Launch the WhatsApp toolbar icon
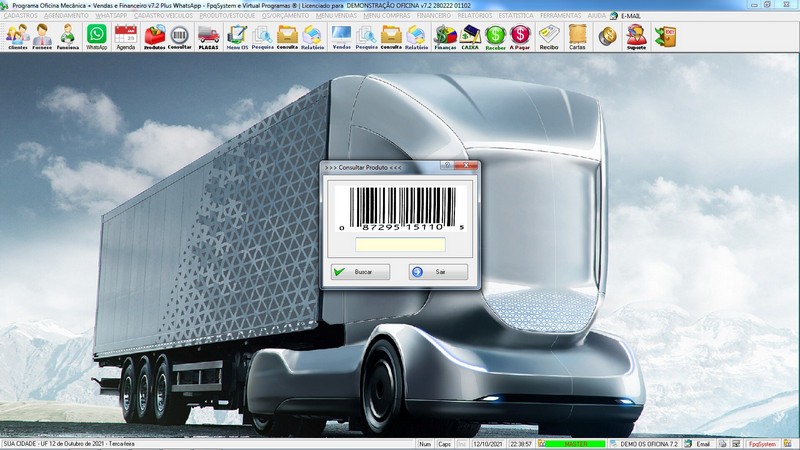 click(96, 37)
